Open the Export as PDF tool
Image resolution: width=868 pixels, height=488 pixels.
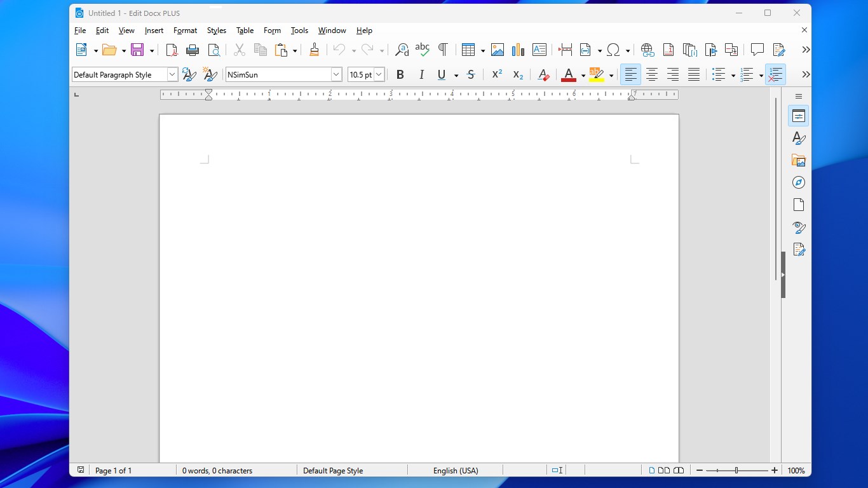point(170,50)
